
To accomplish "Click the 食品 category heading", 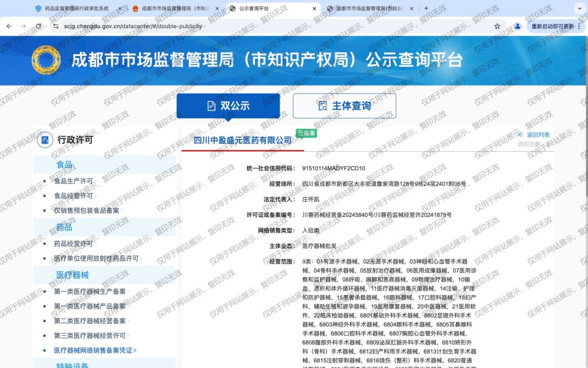I will click(x=64, y=165).
